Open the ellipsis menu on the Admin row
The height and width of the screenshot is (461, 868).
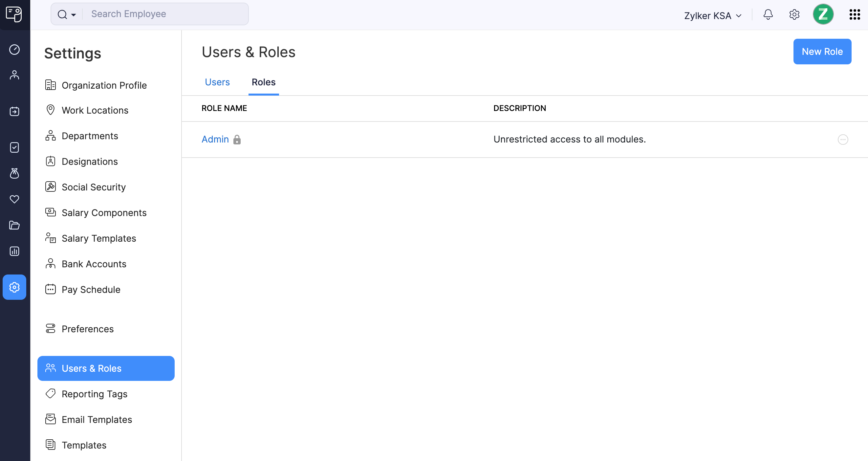[843, 139]
